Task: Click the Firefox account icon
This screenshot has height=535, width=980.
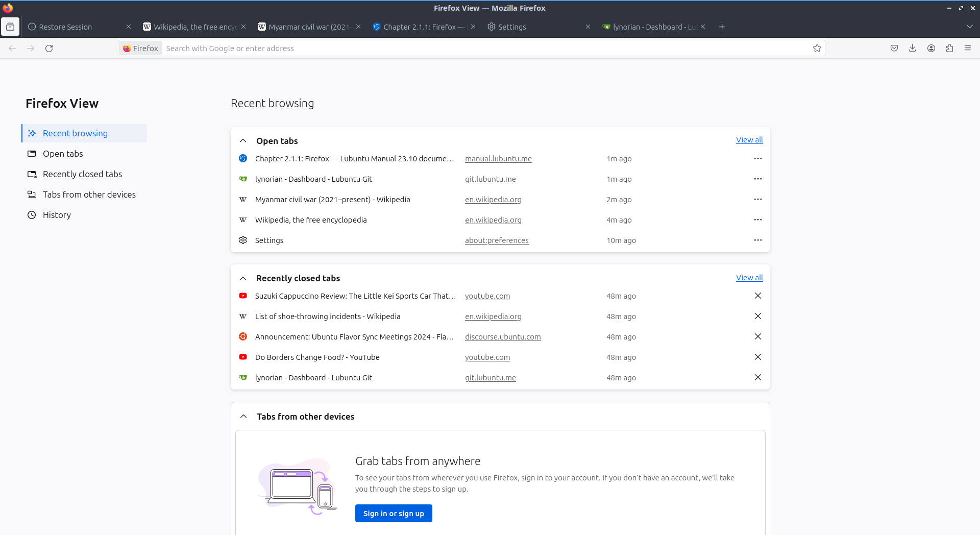Action: [x=931, y=48]
